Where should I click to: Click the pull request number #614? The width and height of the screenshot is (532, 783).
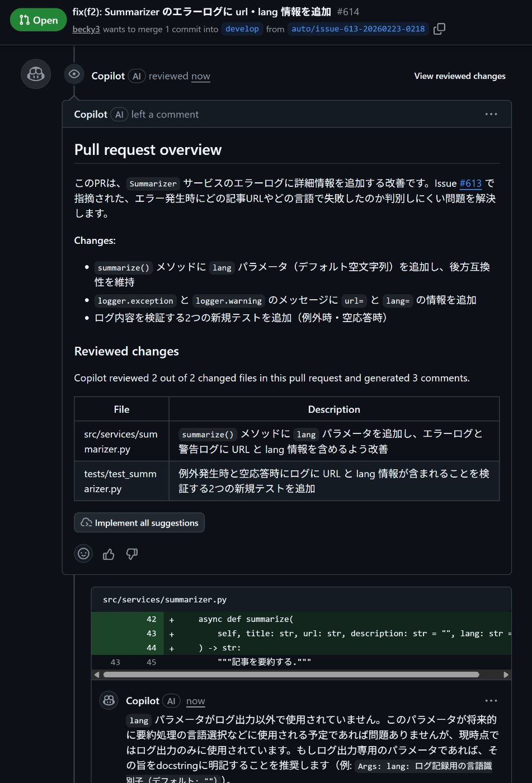[348, 12]
